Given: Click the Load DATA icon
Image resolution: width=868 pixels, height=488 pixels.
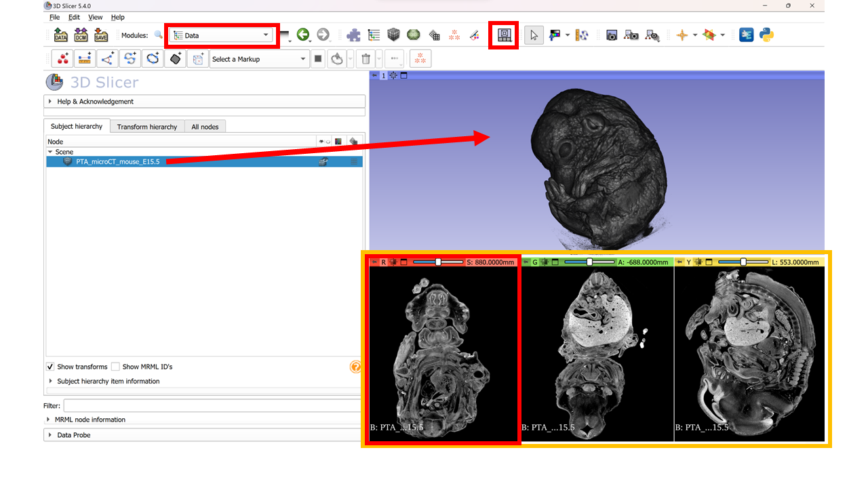Looking at the screenshot, I should pos(61,35).
